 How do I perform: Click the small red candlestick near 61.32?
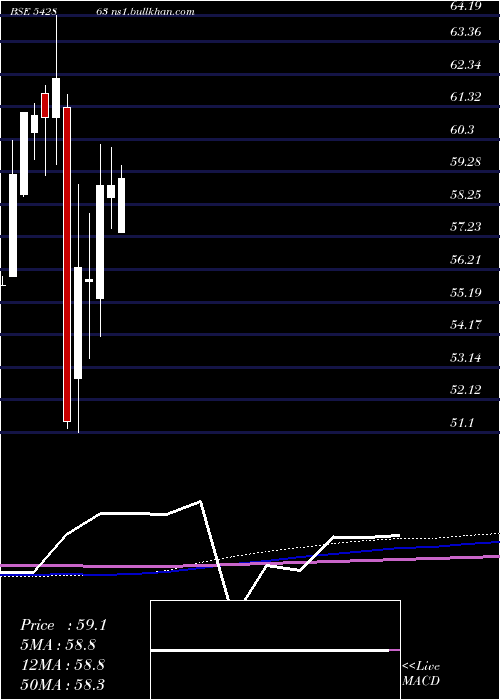click(45, 105)
